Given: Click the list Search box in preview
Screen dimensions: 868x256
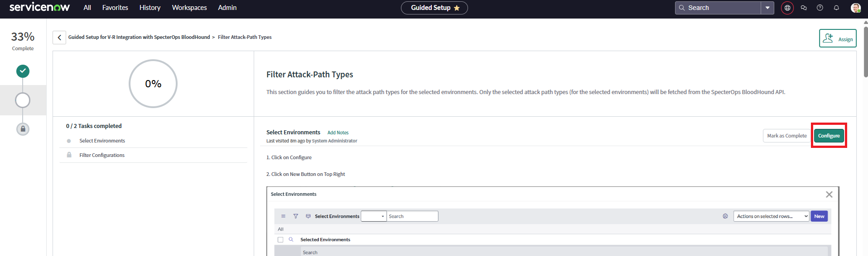Looking at the screenshot, I should [x=412, y=216].
